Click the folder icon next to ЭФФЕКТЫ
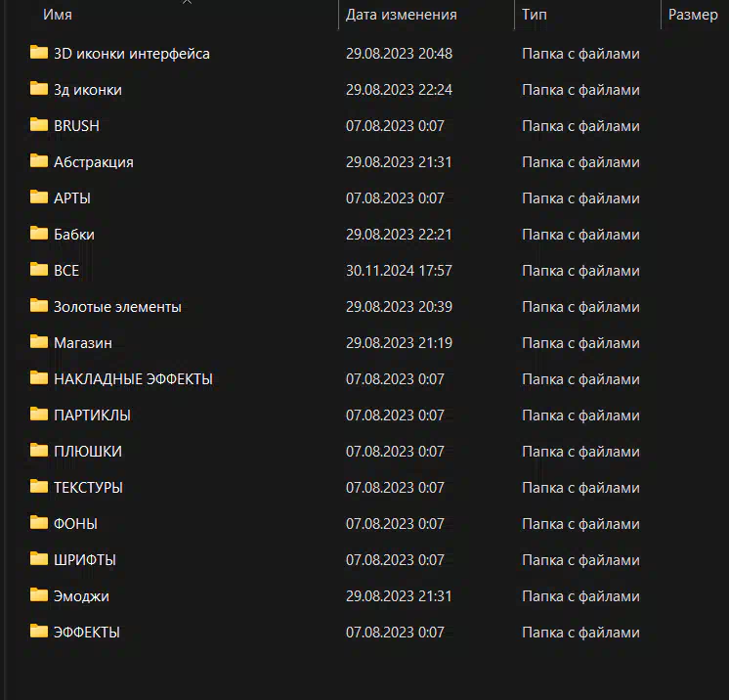Viewport: 729px width, 700px height. 39,632
